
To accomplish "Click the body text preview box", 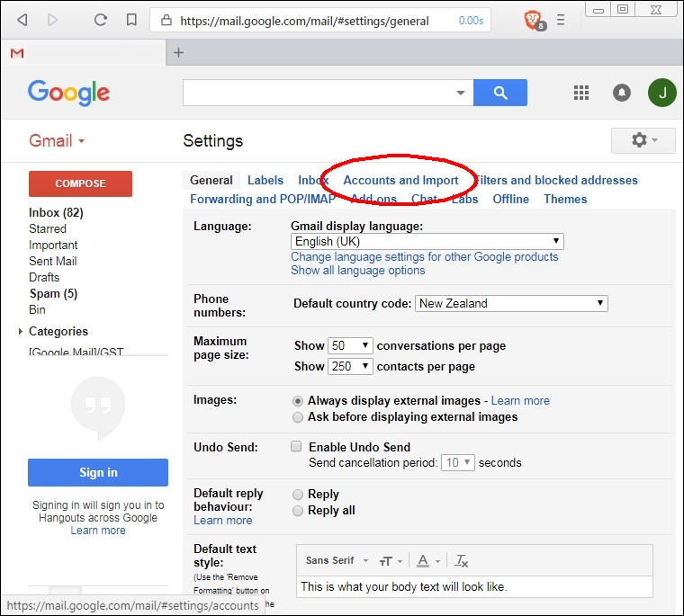I will click(x=474, y=587).
